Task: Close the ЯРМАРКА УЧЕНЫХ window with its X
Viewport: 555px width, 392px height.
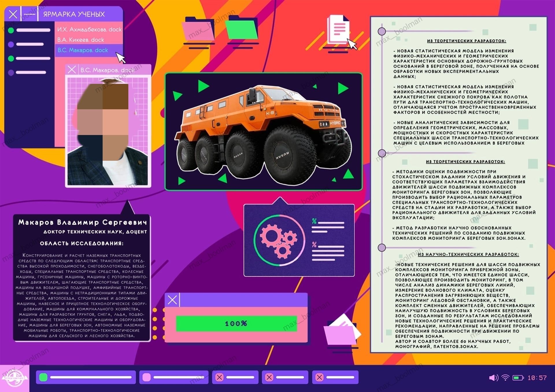Action: 13,14
